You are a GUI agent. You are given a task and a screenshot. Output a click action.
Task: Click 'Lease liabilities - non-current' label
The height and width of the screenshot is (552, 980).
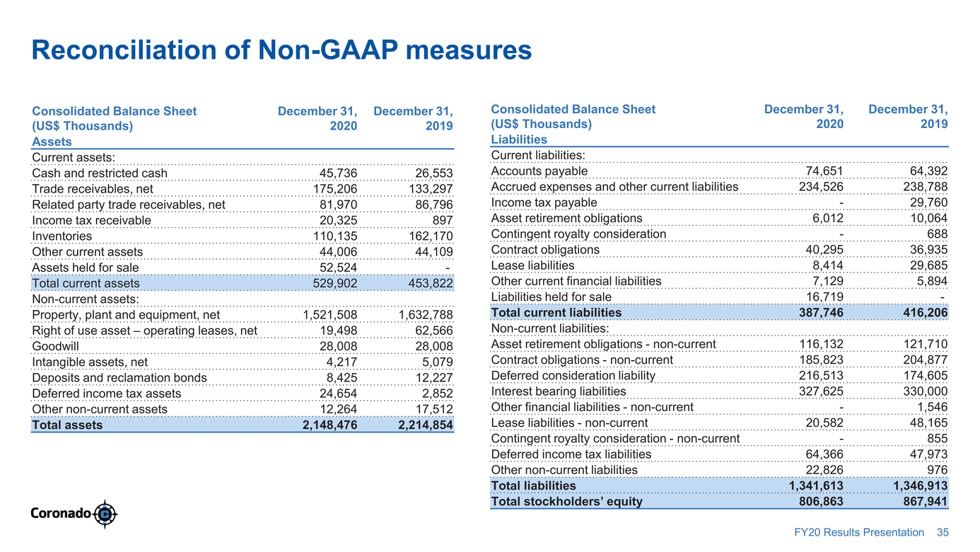pos(569,422)
